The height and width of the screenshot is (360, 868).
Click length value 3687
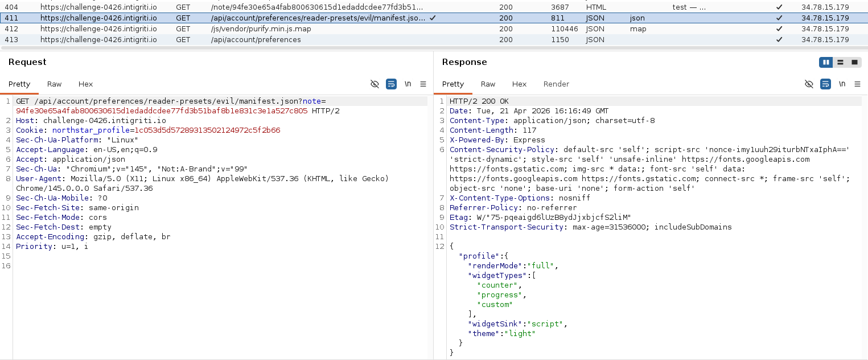click(560, 7)
